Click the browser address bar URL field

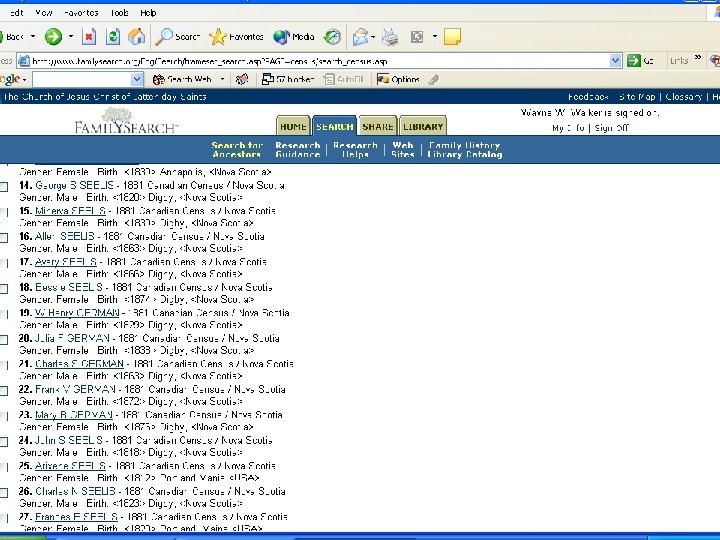click(320, 61)
